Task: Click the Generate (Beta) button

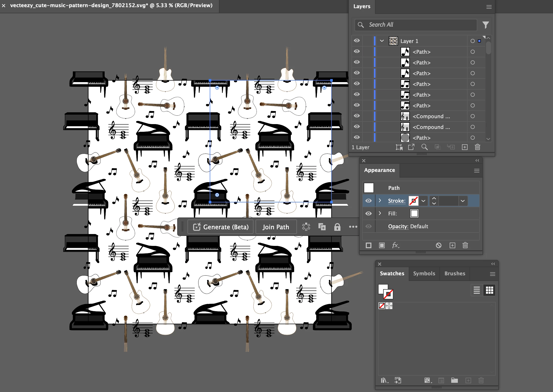Action: 220,227
